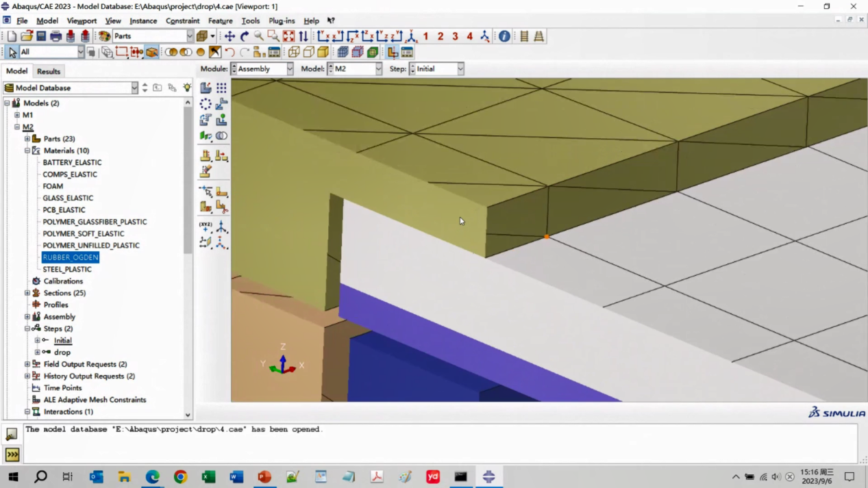868x488 pixels.
Task: Save the model database with floppy icon
Action: point(41,36)
